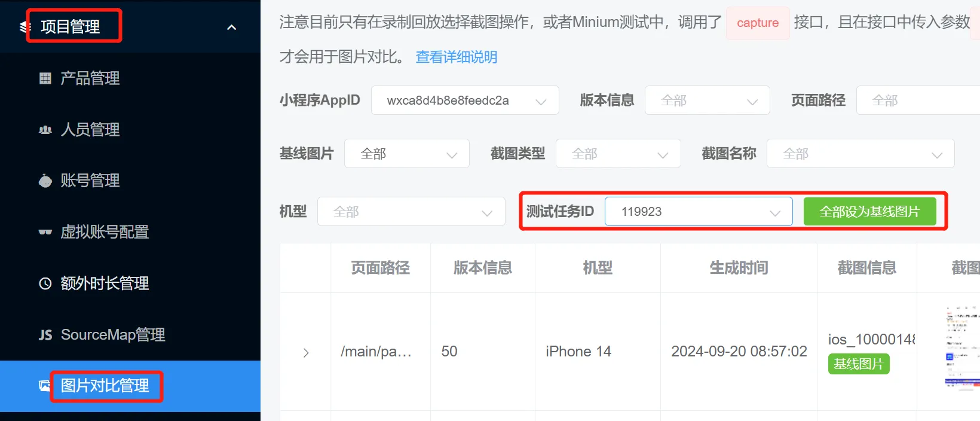Image resolution: width=980 pixels, height=421 pixels.
Task: Open the 版本信息 dropdown
Action: [708, 100]
